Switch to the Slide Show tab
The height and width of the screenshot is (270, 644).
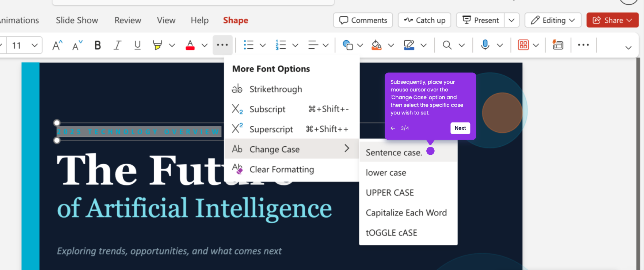coord(77,20)
